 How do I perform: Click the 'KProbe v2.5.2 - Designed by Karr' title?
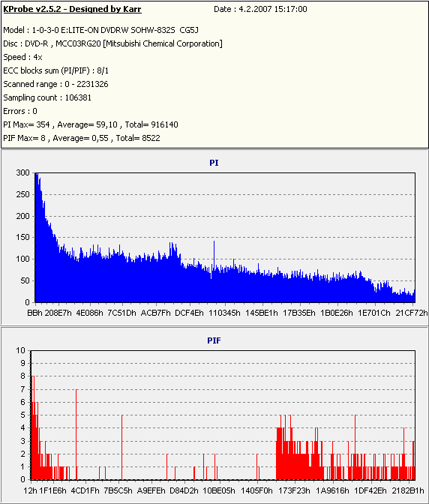point(72,9)
